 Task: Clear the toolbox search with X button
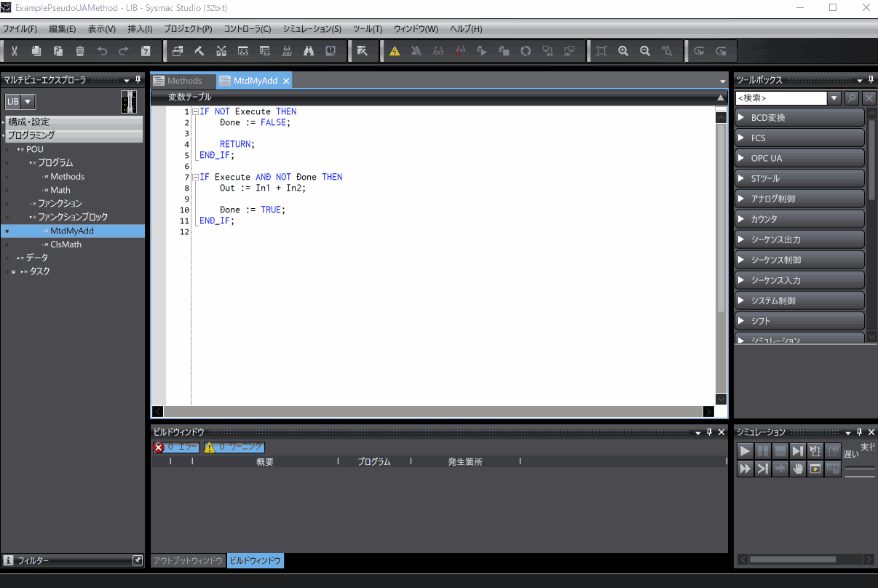[x=869, y=98]
